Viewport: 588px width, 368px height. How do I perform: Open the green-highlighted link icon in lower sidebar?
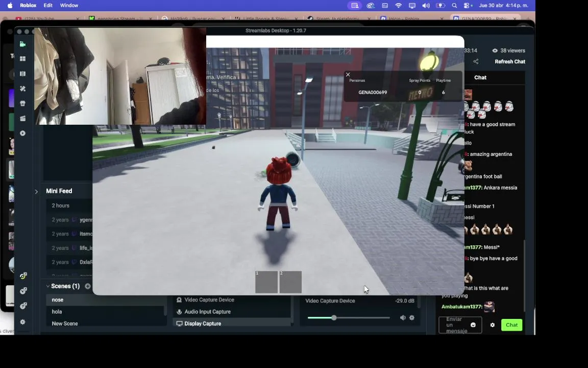(23, 276)
